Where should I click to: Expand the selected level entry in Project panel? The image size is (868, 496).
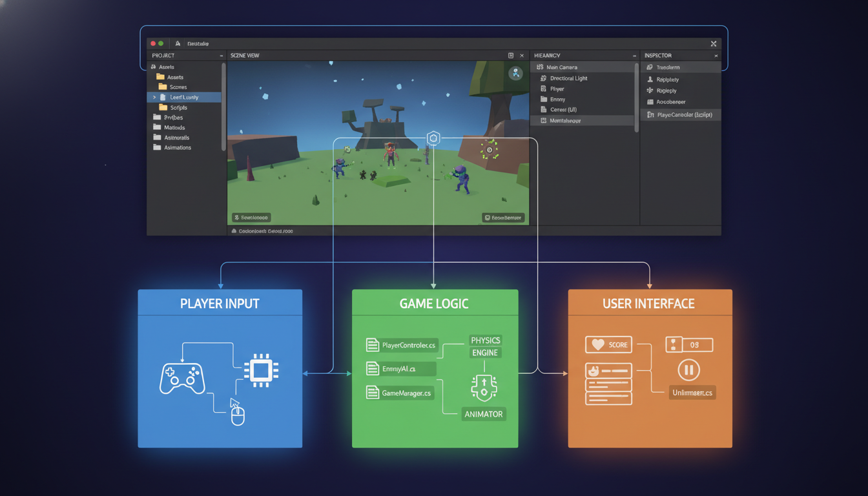pyautogui.click(x=154, y=98)
